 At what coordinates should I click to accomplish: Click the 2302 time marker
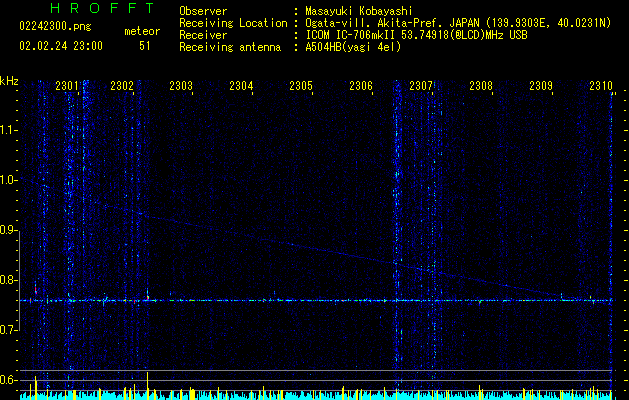122,85
